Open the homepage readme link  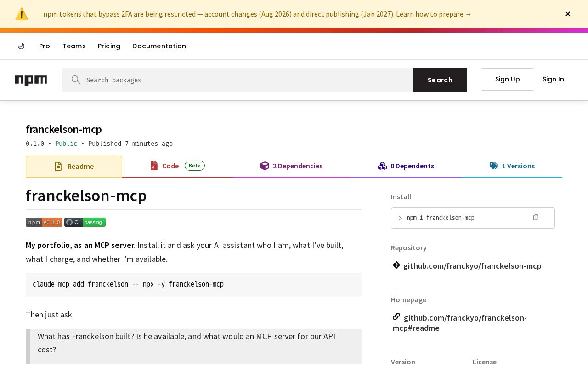[x=460, y=323]
